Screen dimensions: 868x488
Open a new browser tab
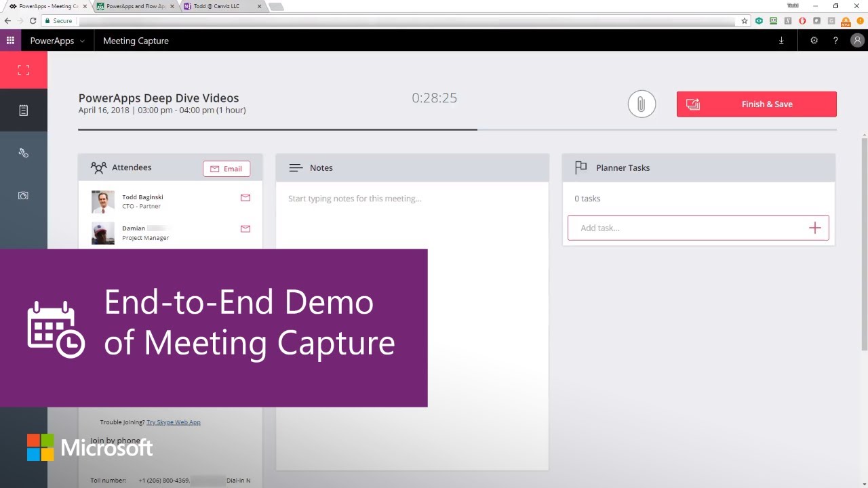[x=275, y=6]
